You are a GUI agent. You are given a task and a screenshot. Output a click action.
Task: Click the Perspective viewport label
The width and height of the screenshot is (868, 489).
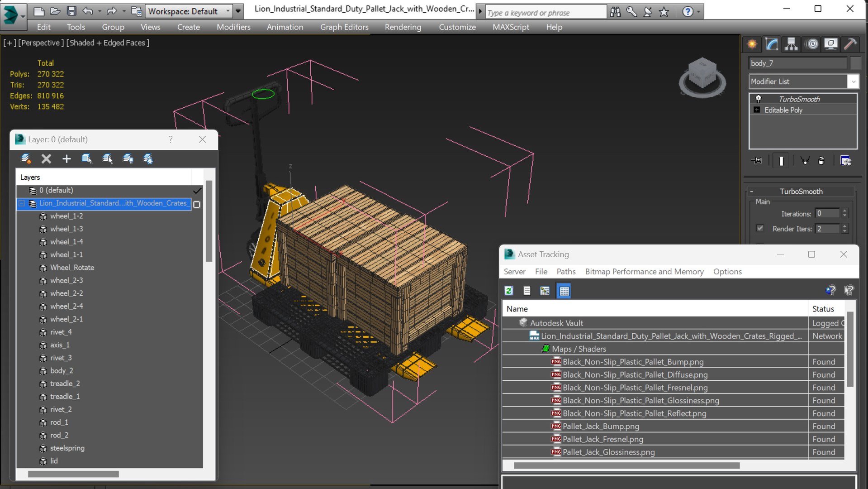pyautogui.click(x=40, y=43)
